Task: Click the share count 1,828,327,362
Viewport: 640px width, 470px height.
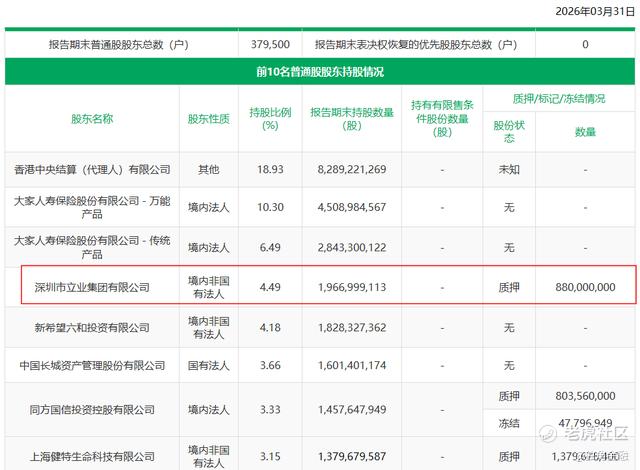Action: pos(352,328)
